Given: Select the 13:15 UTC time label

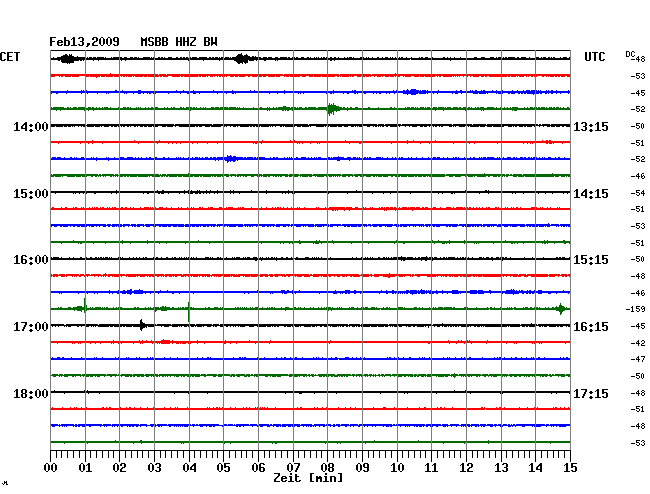Looking at the screenshot, I should pos(591,127).
